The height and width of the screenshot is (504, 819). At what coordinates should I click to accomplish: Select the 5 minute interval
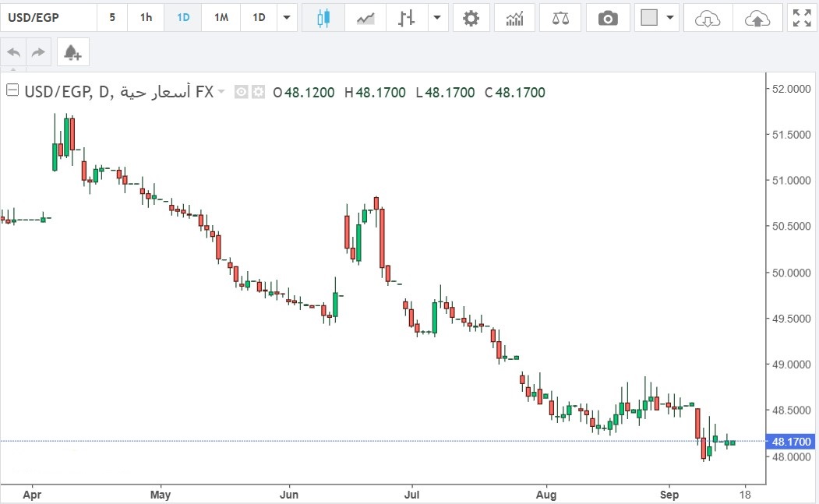[111, 18]
